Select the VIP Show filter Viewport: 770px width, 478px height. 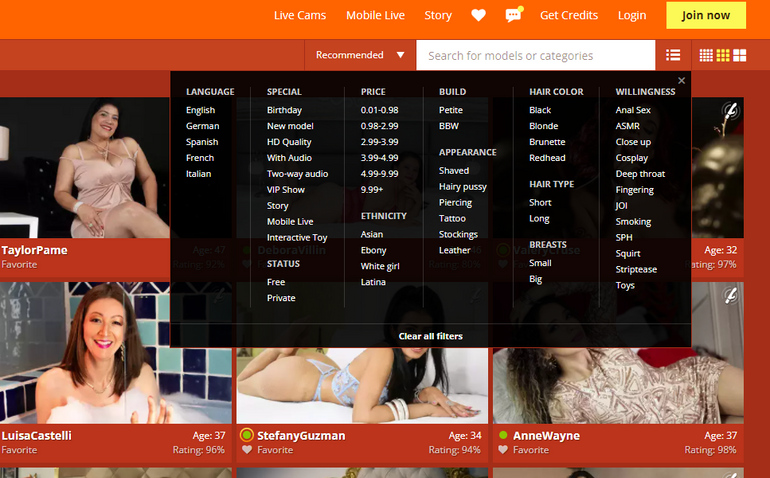(286, 190)
